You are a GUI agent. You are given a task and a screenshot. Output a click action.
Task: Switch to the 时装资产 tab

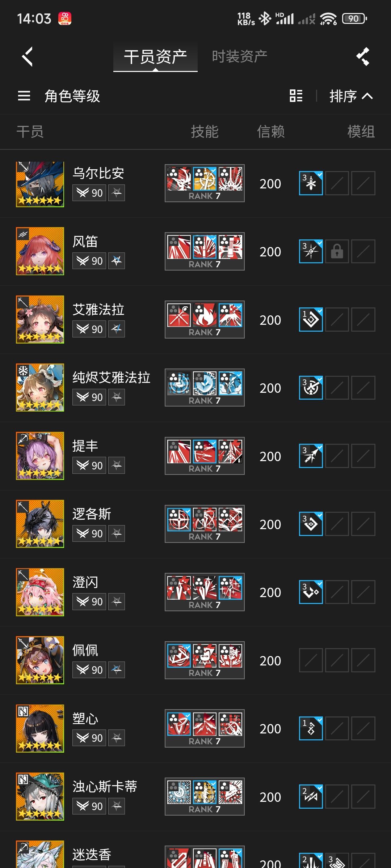point(239,56)
